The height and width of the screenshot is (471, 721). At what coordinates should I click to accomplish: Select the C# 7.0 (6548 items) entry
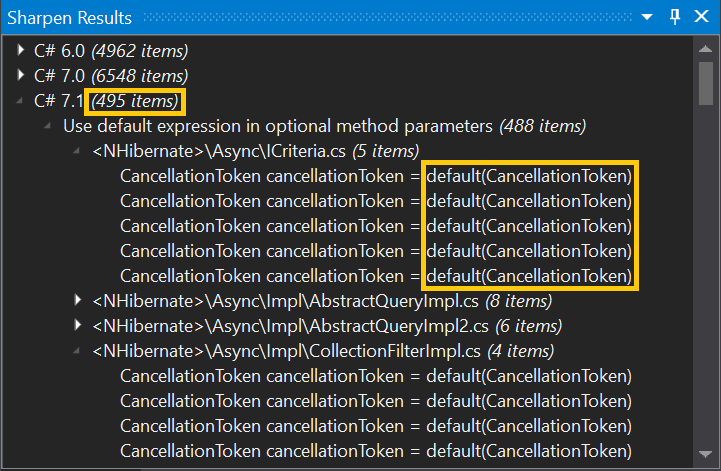(111, 76)
